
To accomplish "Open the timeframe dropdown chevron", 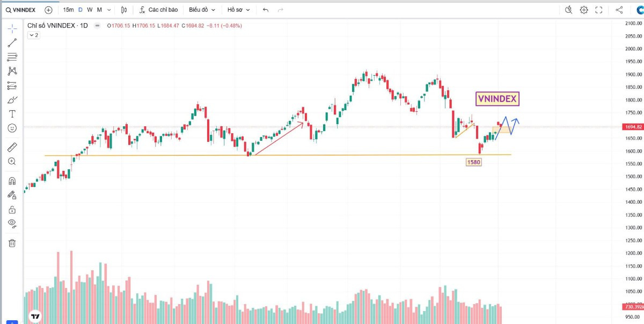I will pyautogui.click(x=108, y=9).
